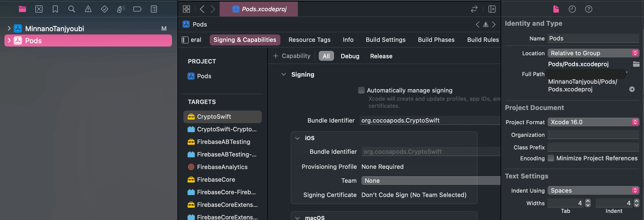Collapse the macOS signing group
This screenshot has width=644, height=220.
[x=297, y=218]
